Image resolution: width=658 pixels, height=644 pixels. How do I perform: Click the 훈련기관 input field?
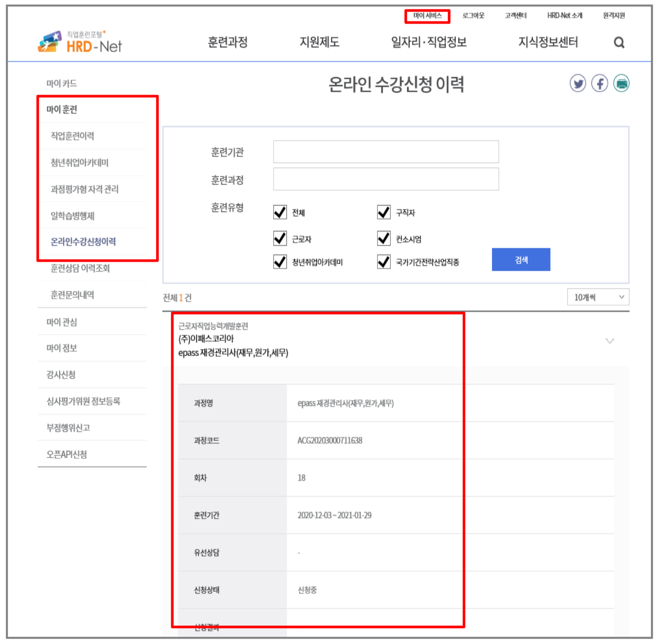point(386,152)
